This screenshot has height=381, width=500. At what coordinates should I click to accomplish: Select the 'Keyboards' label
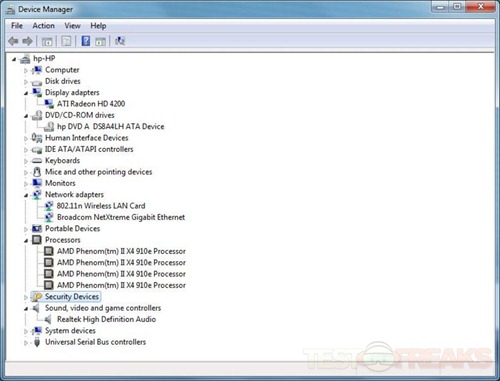(x=62, y=161)
